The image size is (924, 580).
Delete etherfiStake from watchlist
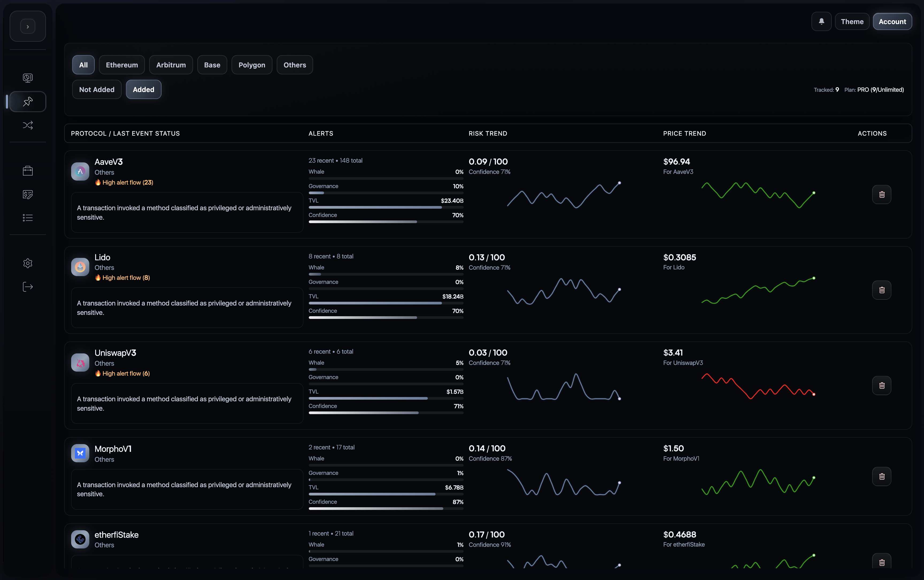pos(881,562)
